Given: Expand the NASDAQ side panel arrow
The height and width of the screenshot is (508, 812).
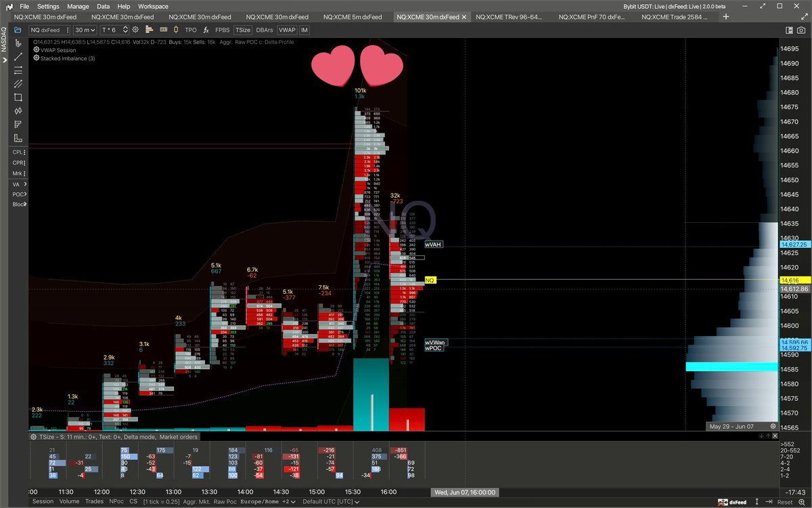Looking at the screenshot, I should pos(4,61).
